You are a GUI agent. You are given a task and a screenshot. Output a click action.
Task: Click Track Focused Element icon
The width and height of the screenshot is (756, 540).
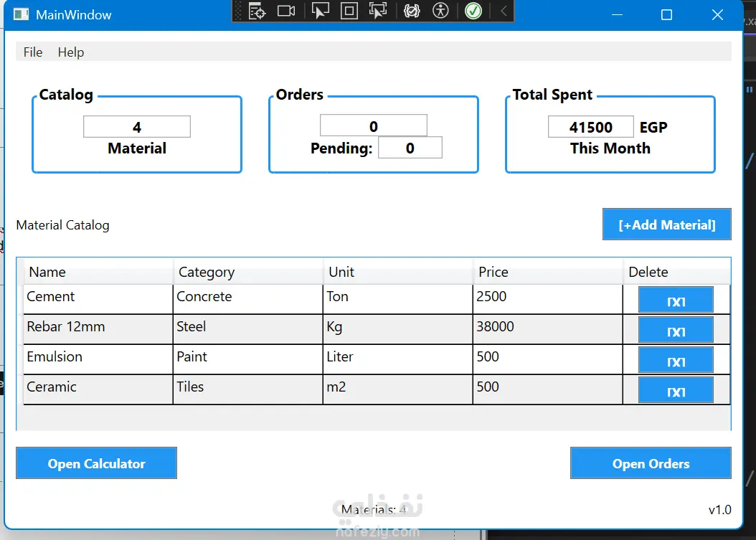(x=378, y=11)
